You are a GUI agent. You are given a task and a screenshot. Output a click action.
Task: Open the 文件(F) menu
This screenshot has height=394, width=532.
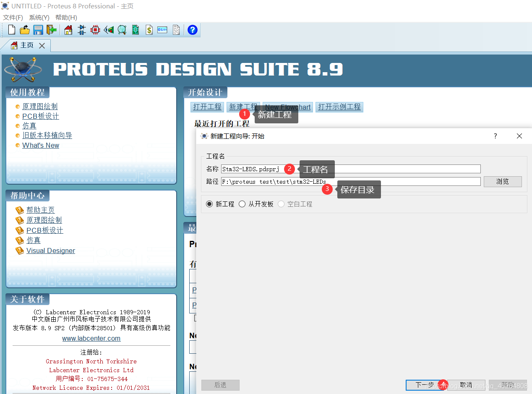coord(13,18)
